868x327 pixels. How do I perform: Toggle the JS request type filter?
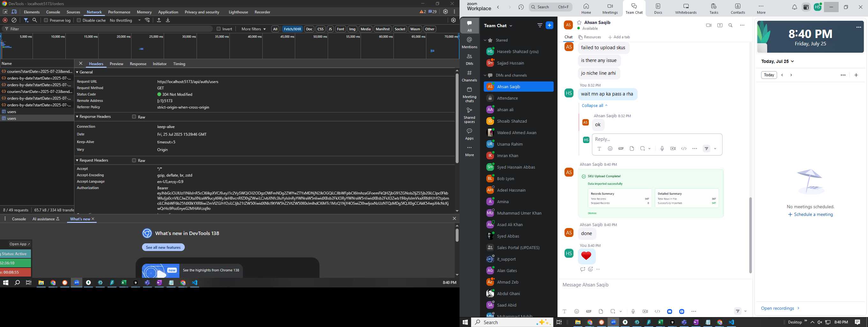(x=330, y=29)
